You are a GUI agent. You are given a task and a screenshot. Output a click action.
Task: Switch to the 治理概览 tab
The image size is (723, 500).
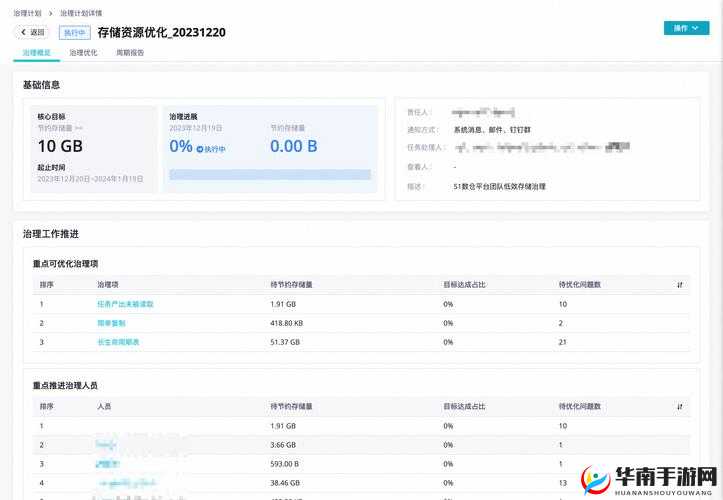(36, 53)
